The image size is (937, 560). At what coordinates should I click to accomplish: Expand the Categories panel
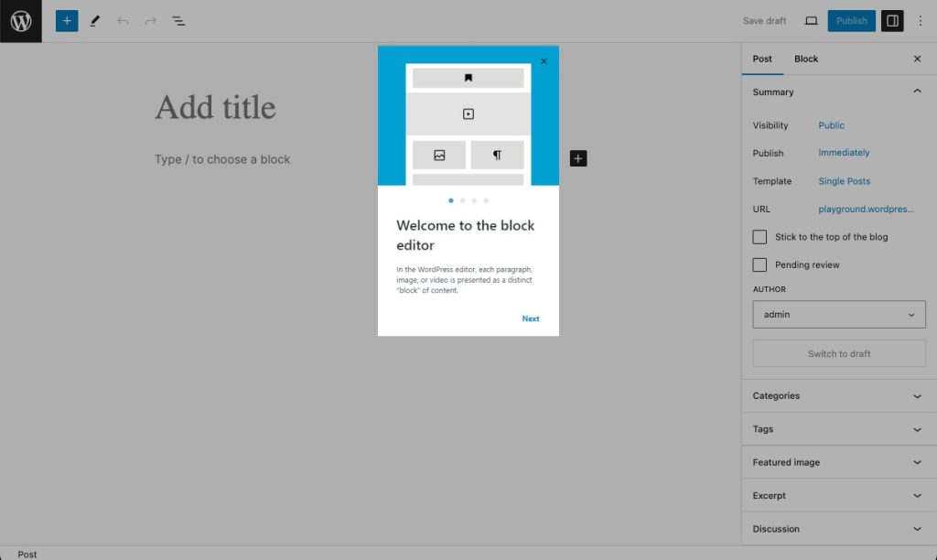click(839, 395)
